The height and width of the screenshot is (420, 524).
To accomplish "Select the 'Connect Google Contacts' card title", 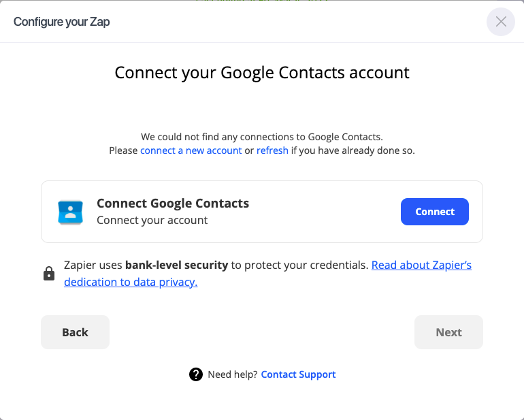I will tap(173, 204).
